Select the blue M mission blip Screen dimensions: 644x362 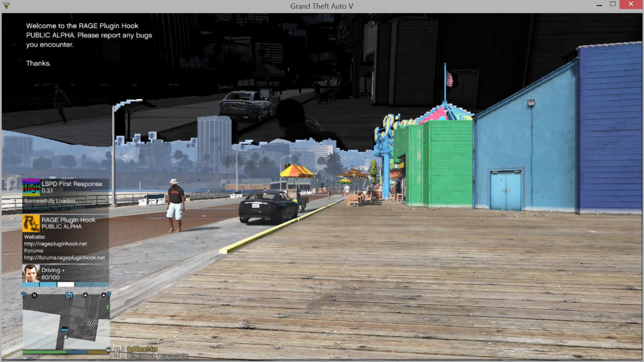[x=69, y=295]
